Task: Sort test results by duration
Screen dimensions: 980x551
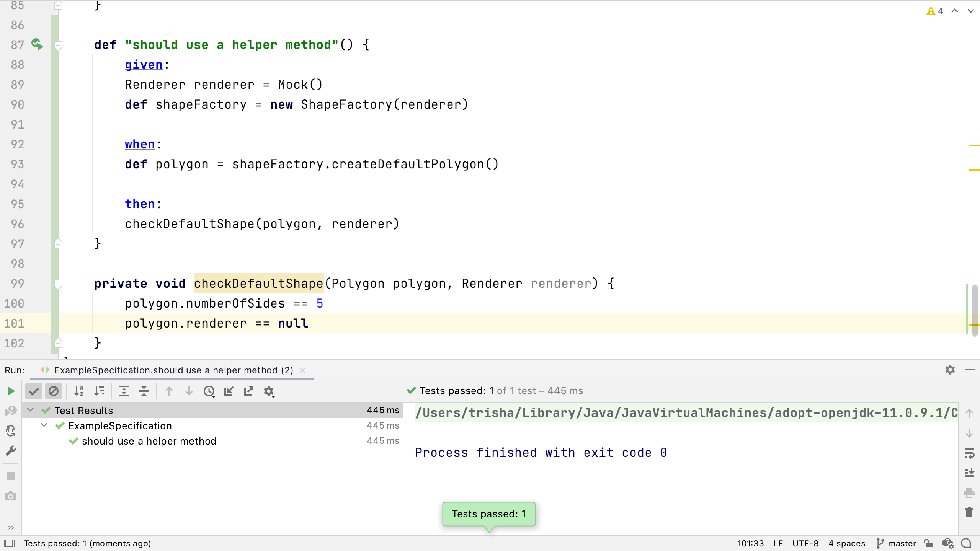Action: pyautogui.click(x=99, y=391)
